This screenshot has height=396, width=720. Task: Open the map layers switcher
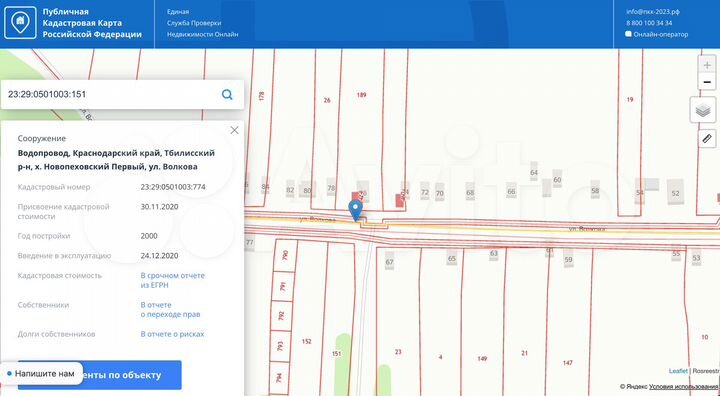point(703,110)
